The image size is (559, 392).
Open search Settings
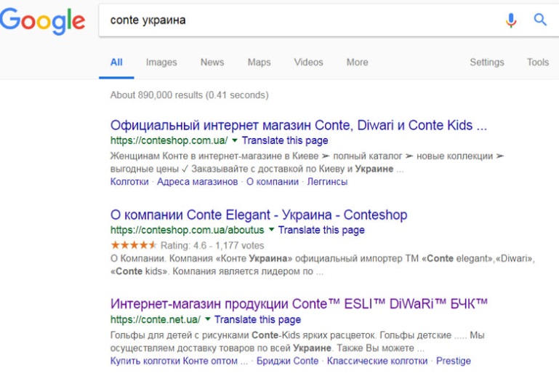tap(486, 63)
